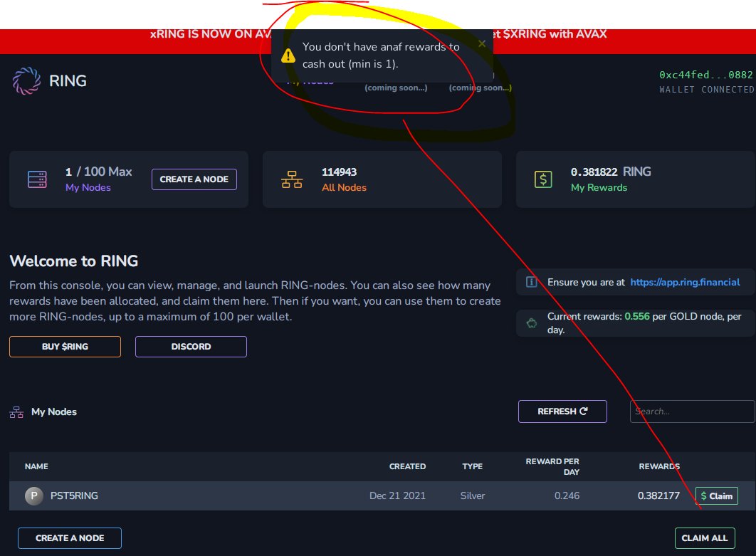Image resolution: width=756 pixels, height=556 pixels.
Task: Click the info icon beside Ensure you are at
Action: [x=531, y=282]
